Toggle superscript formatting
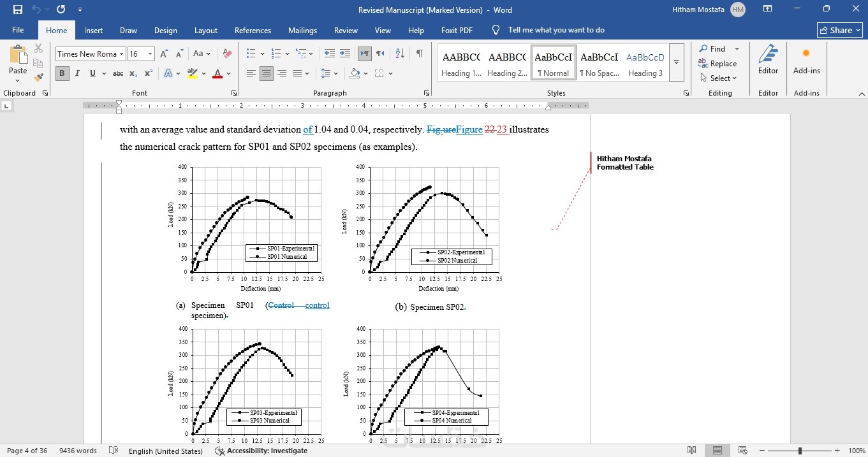Screen dimensions: 868x457 149,74
